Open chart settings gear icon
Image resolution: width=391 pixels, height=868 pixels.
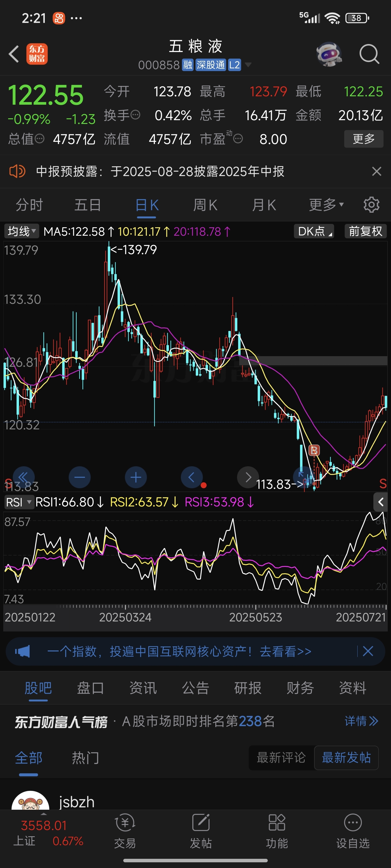click(371, 205)
